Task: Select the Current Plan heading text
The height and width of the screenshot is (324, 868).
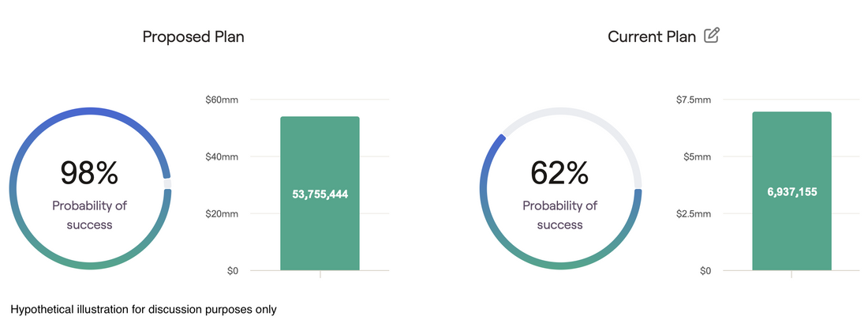Action: point(652,36)
